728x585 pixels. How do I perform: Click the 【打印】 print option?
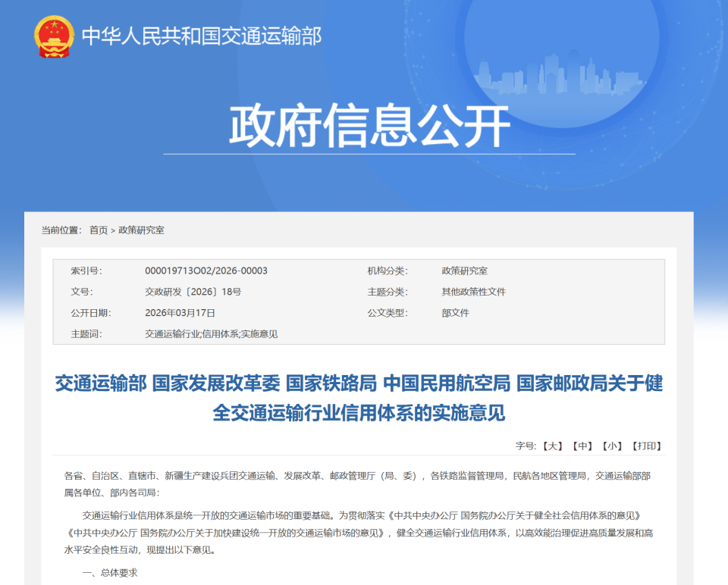pos(646,446)
